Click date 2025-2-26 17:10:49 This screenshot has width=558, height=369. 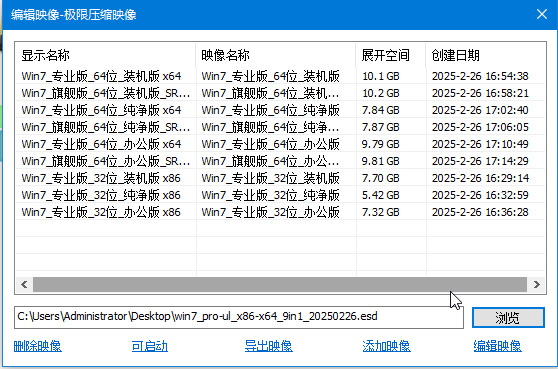(480, 144)
